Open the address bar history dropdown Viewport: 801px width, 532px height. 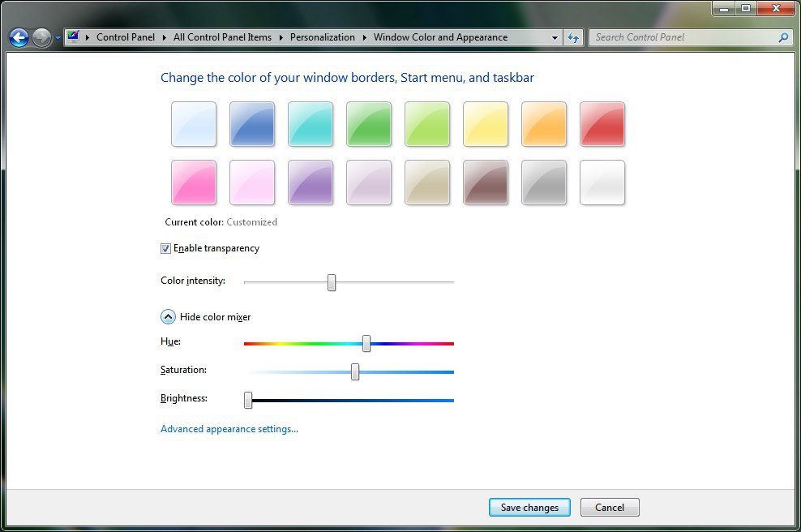[x=555, y=38]
